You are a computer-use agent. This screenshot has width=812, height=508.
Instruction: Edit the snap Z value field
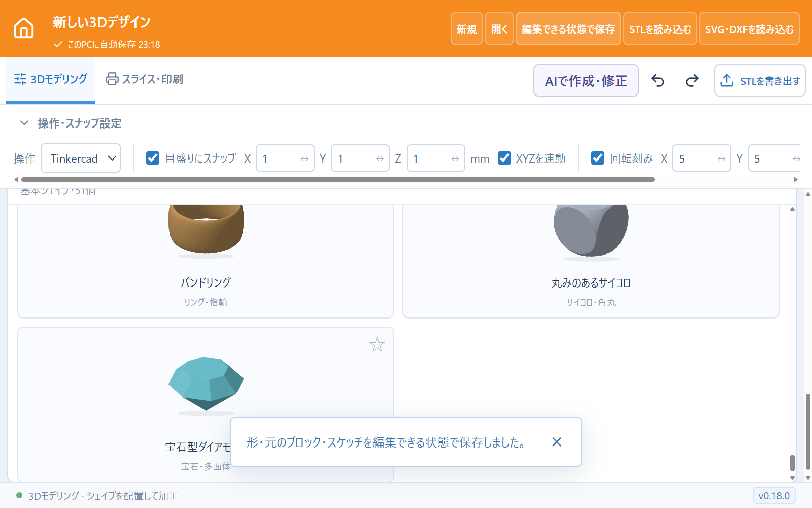pyautogui.click(x=436, y=158)
